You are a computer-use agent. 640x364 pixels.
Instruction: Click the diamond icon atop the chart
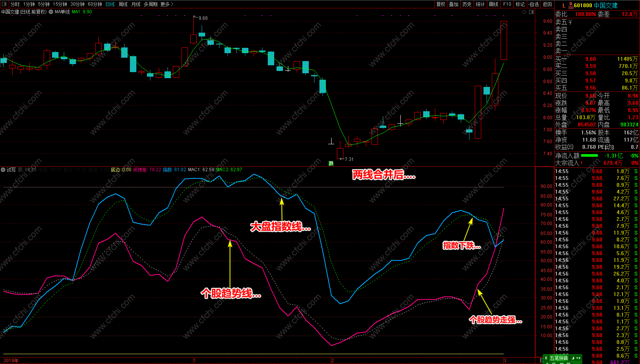coord(525,12)
